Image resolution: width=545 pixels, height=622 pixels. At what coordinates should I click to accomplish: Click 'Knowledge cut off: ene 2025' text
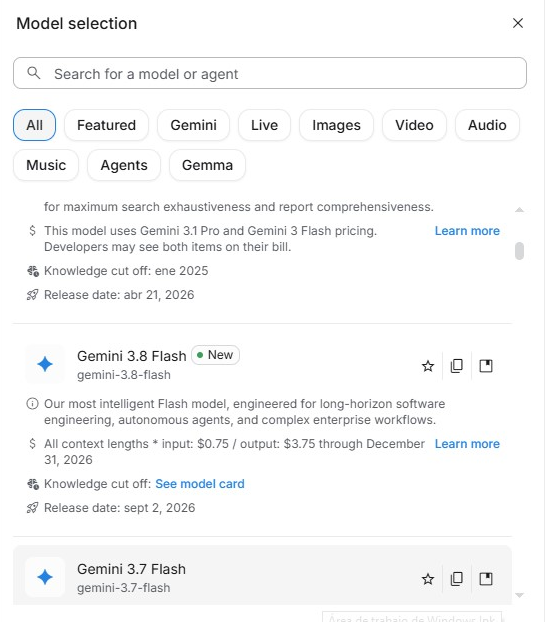pos(126,271)
